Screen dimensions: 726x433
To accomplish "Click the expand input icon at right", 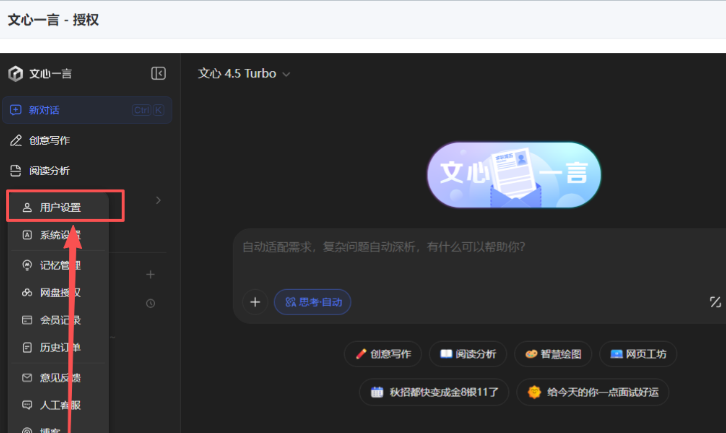I will click(x=715, y=302).
